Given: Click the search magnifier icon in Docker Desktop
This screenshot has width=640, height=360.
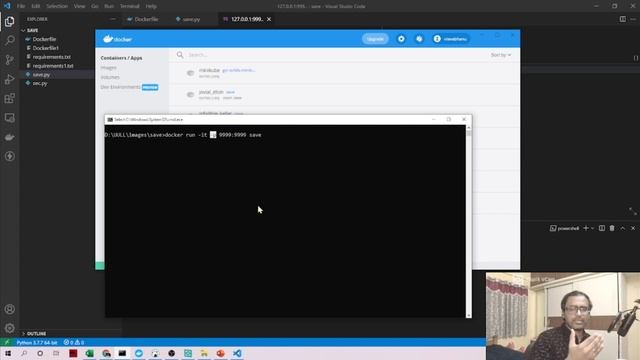Looking at the screenshot, I should (180, 55).
